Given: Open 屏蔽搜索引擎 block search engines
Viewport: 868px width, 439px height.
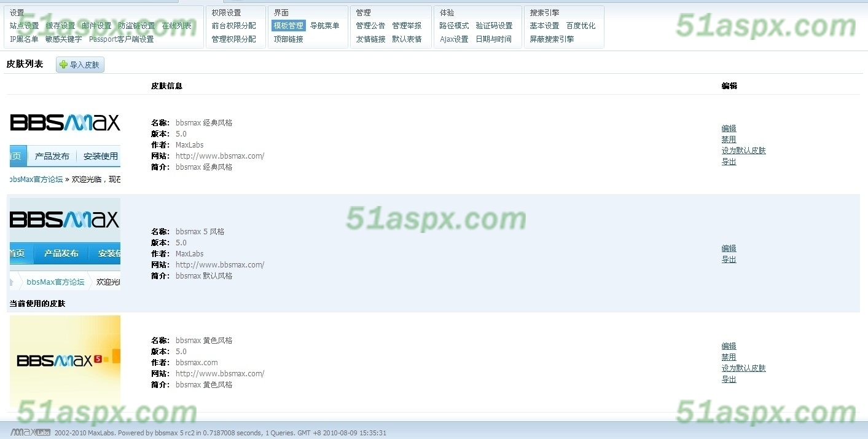Looking at the screenshot, I should [x=552, y=39].
